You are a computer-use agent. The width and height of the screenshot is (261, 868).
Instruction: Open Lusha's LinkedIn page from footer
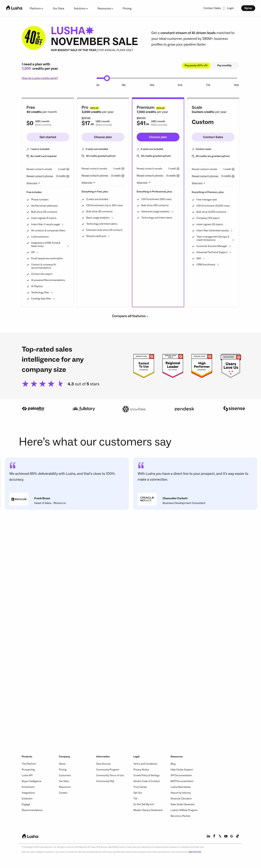(208, 836)
